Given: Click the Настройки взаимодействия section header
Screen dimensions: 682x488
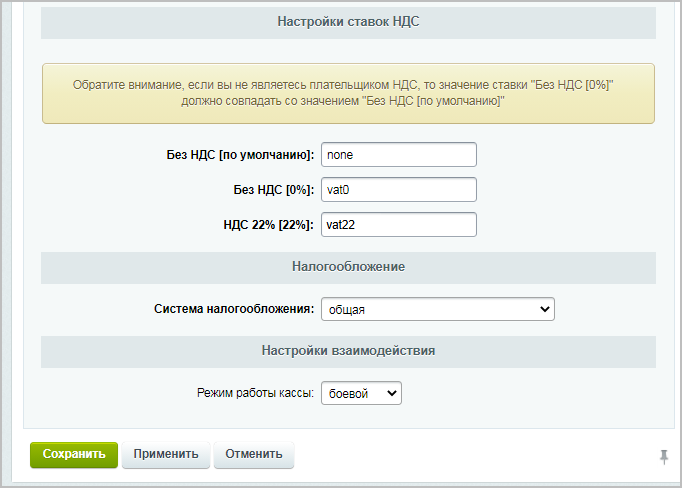Looking at the screenshot, I should tap(348, 351).
